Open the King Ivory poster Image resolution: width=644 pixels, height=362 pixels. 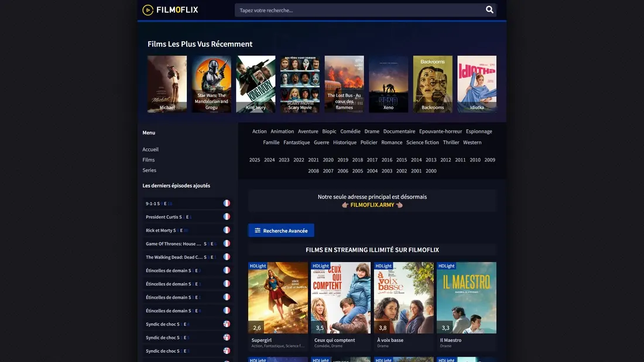(256, 84)
